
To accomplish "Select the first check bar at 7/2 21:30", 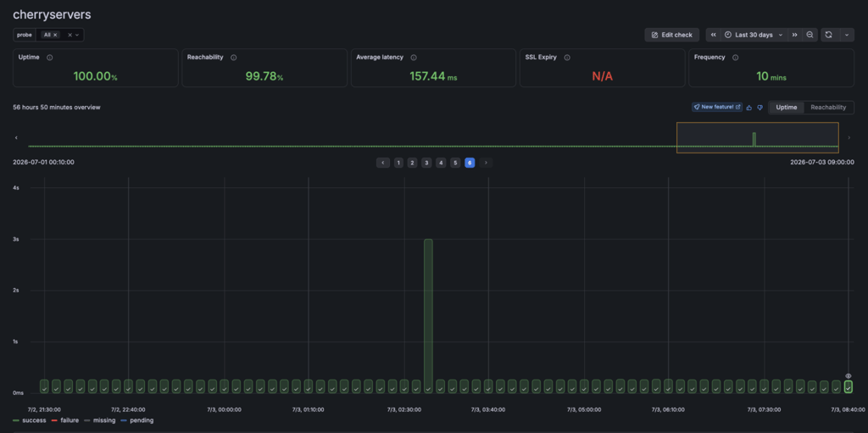I will tap(44, 386).
